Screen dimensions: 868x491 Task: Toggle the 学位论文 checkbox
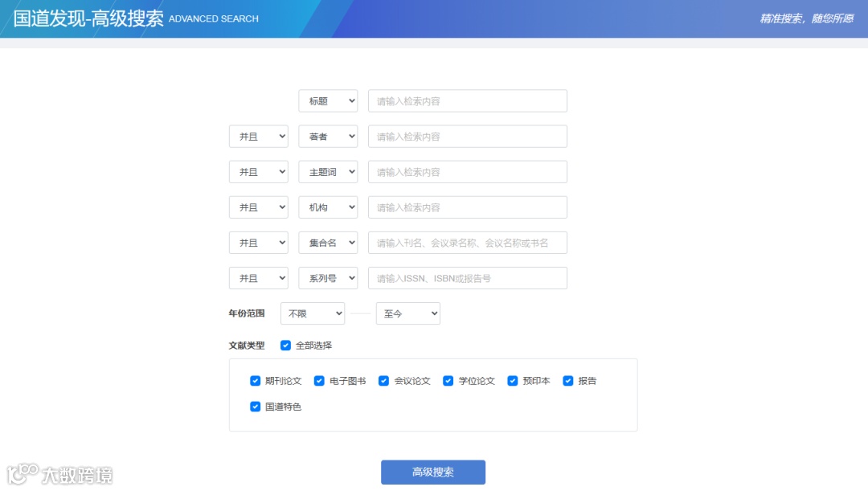448,381
